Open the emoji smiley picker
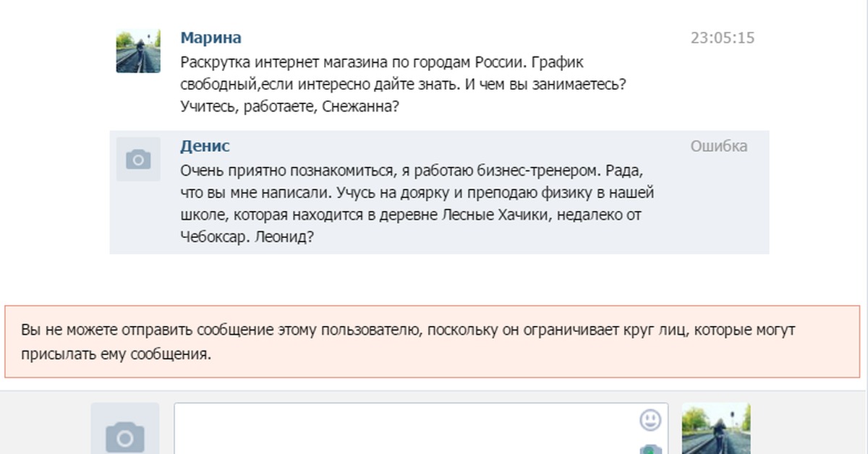Image resolution: width=868 pixels, height=454 pixels. coord(650,419)
